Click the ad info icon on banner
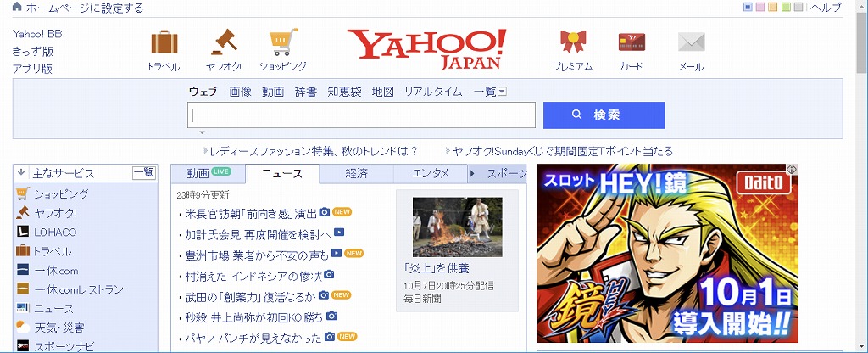Image resolution: width=868 pixels, height=353 pixels. click(x=793, y=169)
